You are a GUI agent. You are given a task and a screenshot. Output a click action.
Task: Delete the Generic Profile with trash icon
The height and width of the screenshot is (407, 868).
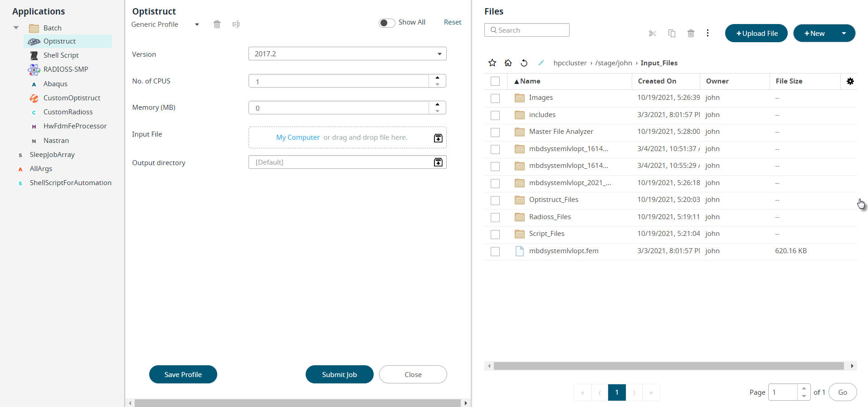pos(217,25)
